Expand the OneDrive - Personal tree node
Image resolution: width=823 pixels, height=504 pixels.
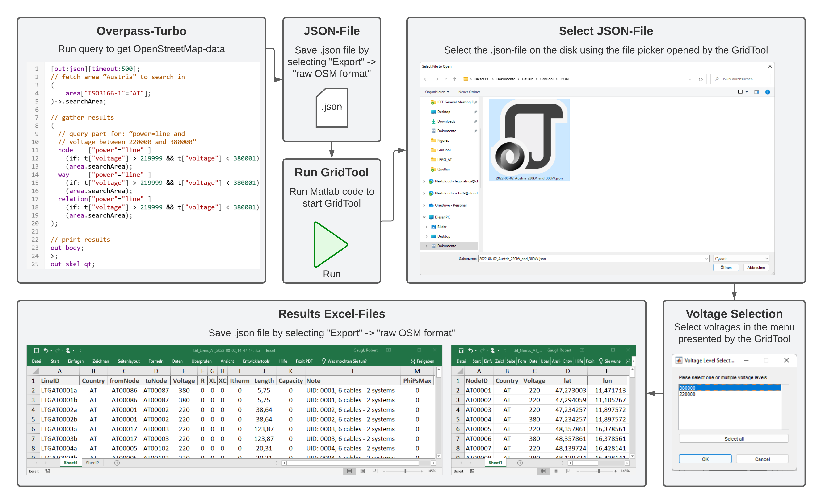424,205
